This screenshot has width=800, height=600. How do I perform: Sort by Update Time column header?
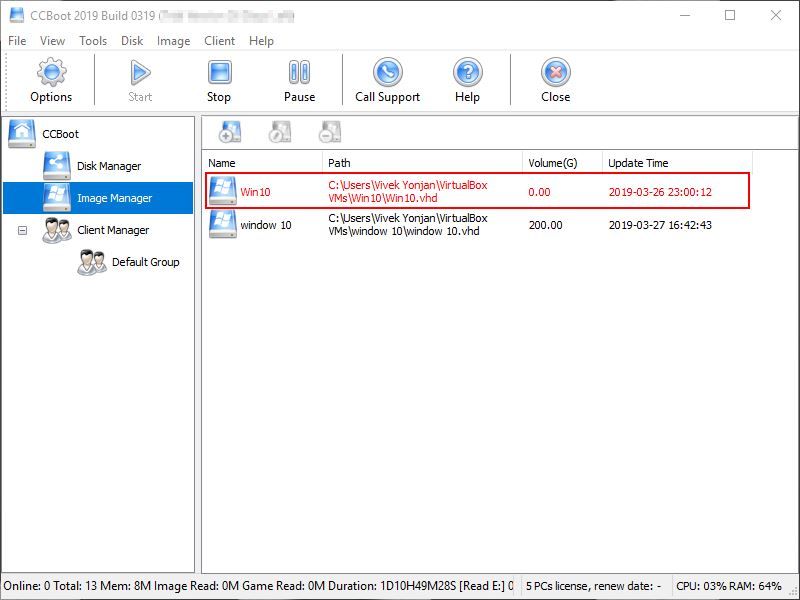[677, 163]
